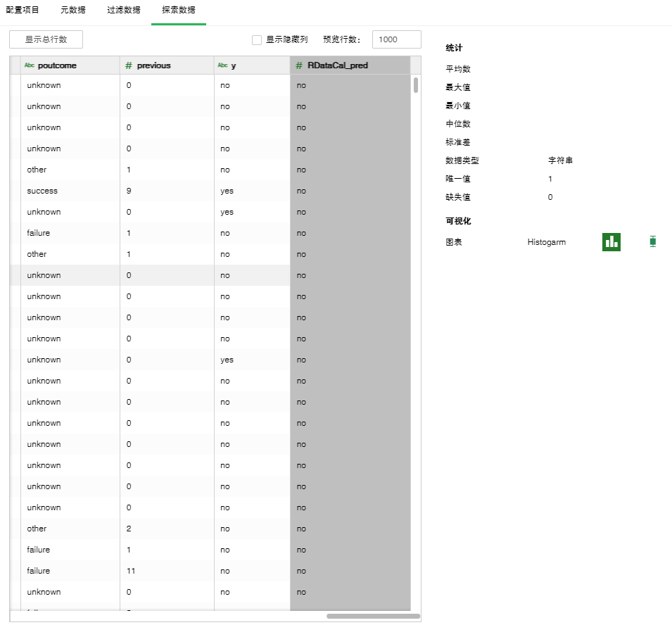The width and height of the screenshot is (672, 625).
Task: Click the 'yes' cell in the success row
Action: click(x=227, y=191)
